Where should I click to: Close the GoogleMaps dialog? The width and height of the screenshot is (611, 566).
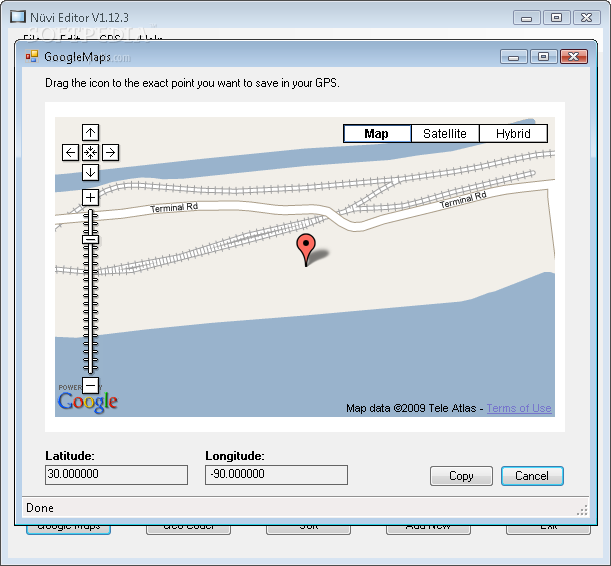click(x=574, y=57)
